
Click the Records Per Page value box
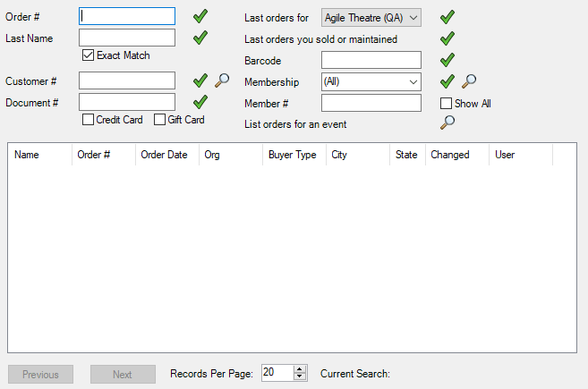coord(277,373)
